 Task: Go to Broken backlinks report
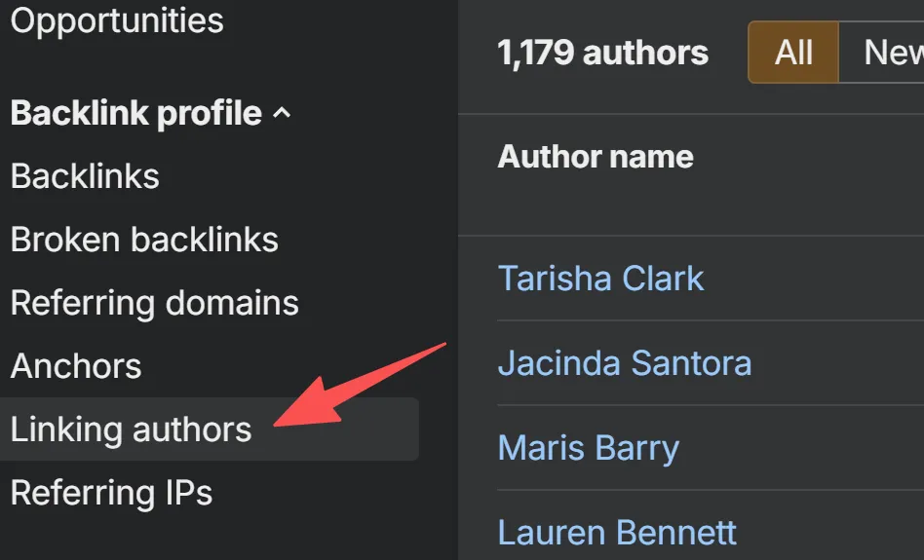(x=144, y=240)
